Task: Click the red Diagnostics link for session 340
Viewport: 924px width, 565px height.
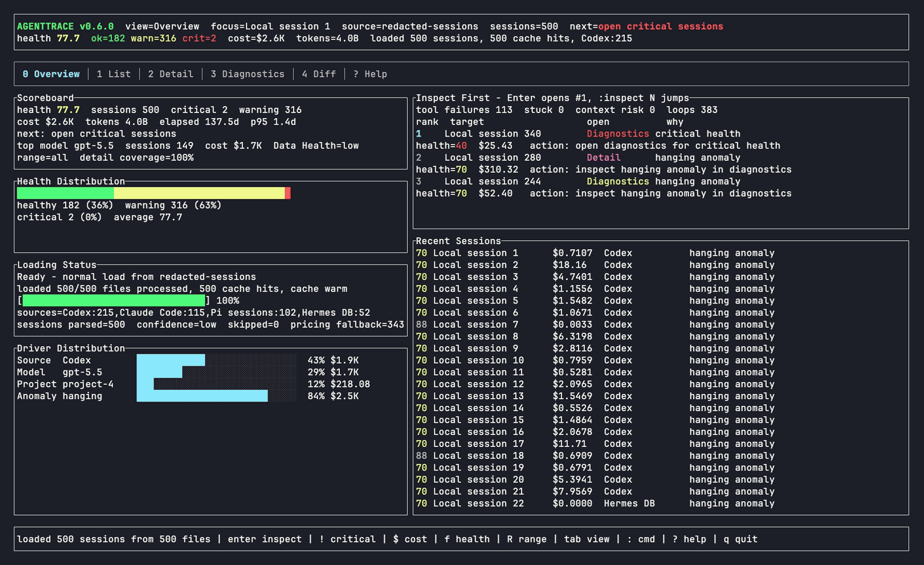Action: pos(618,134)
